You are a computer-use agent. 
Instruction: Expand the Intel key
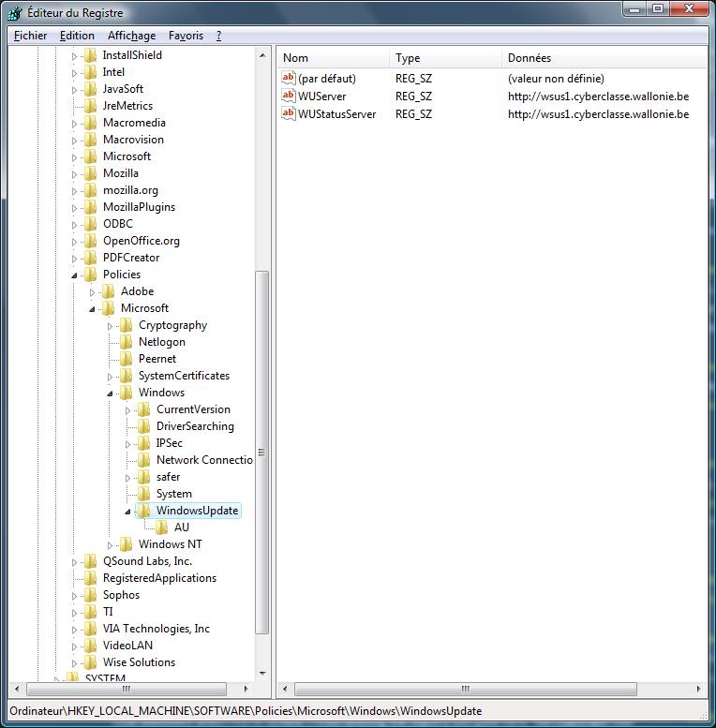(x=74, y=73)
